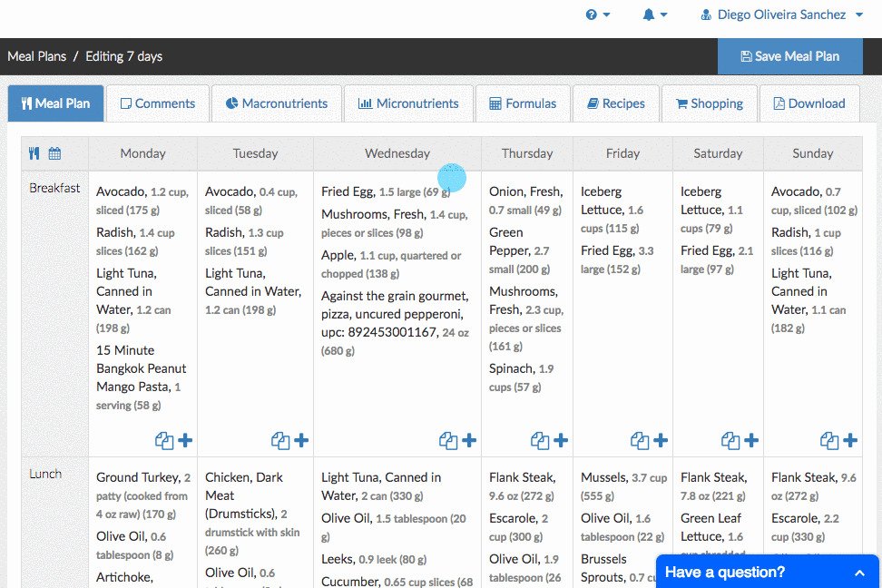This screenshot has height=588, width=882.
Task: Click the calendar icon in table header
Action: click(54, 153)
